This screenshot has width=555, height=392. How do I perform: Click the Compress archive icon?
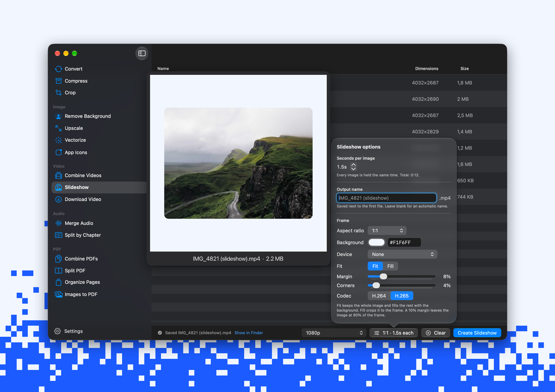coord(59,81)
